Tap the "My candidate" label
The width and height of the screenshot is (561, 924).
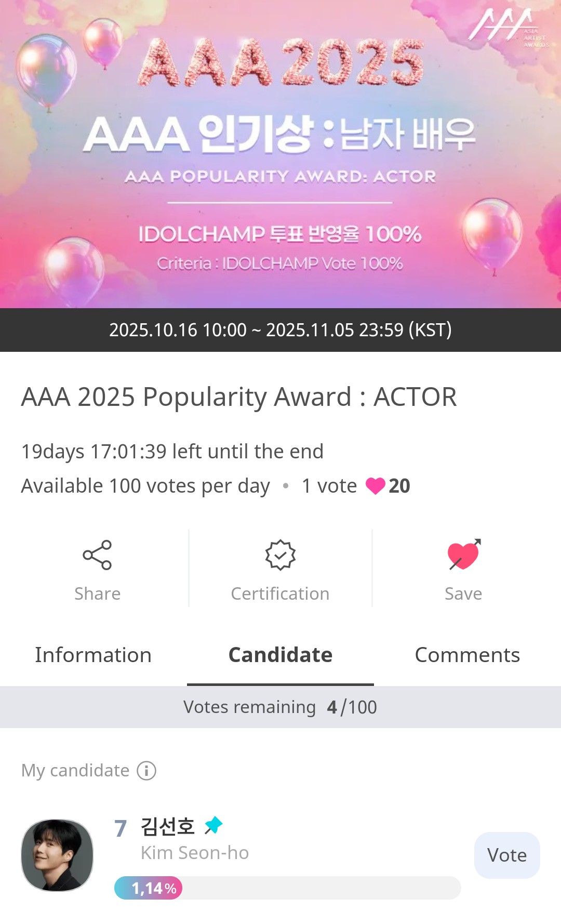[x=75, y=770]
